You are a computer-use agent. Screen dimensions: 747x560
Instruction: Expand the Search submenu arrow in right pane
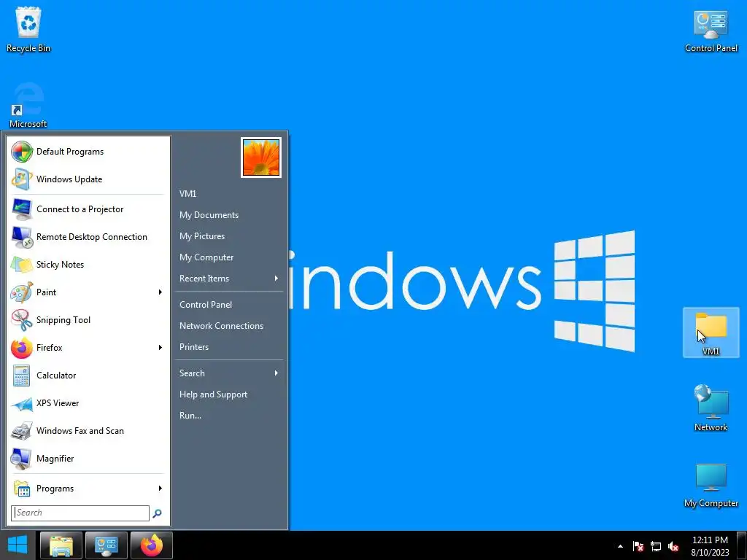(x=276, y=373)
